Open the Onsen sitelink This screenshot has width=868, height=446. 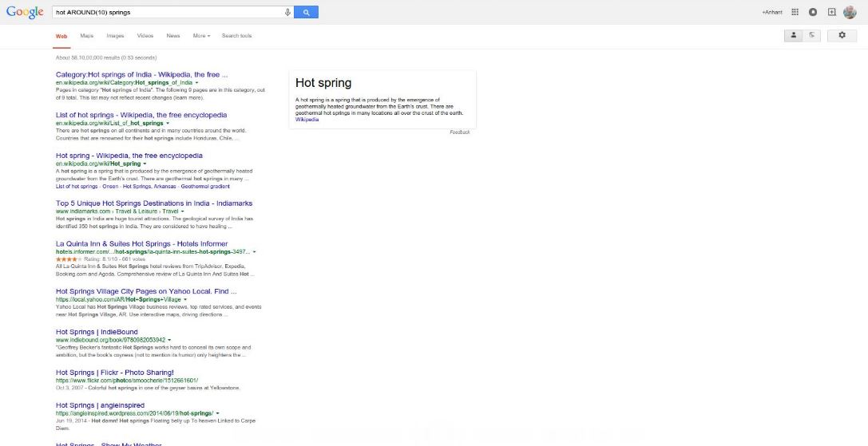coord(110,187)
